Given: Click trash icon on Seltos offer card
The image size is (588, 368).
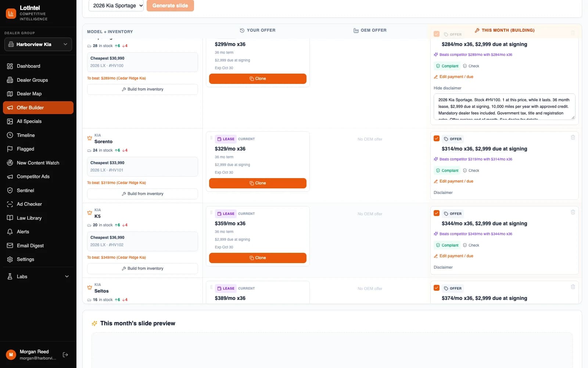Looking at the screenshot, I should tap(573, 287).
